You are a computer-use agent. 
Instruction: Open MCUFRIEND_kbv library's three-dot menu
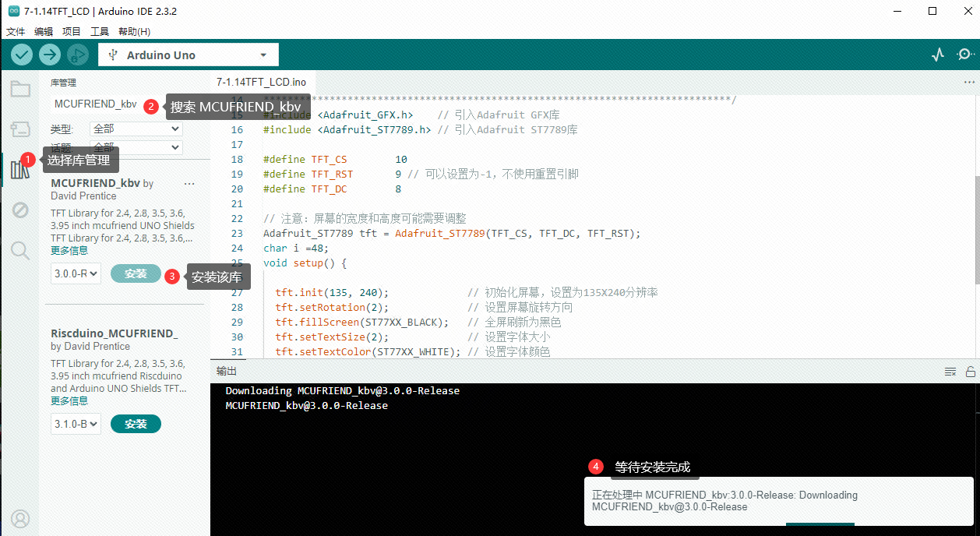(189, 184)
